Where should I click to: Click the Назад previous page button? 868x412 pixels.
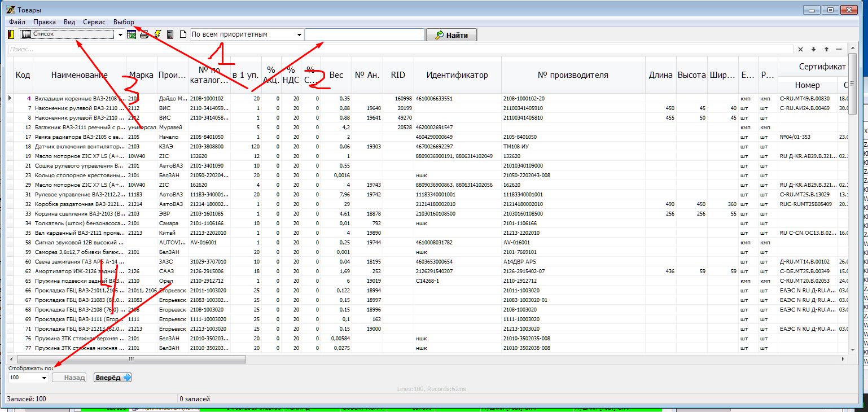pyautogui.click(x=71, y=378)
